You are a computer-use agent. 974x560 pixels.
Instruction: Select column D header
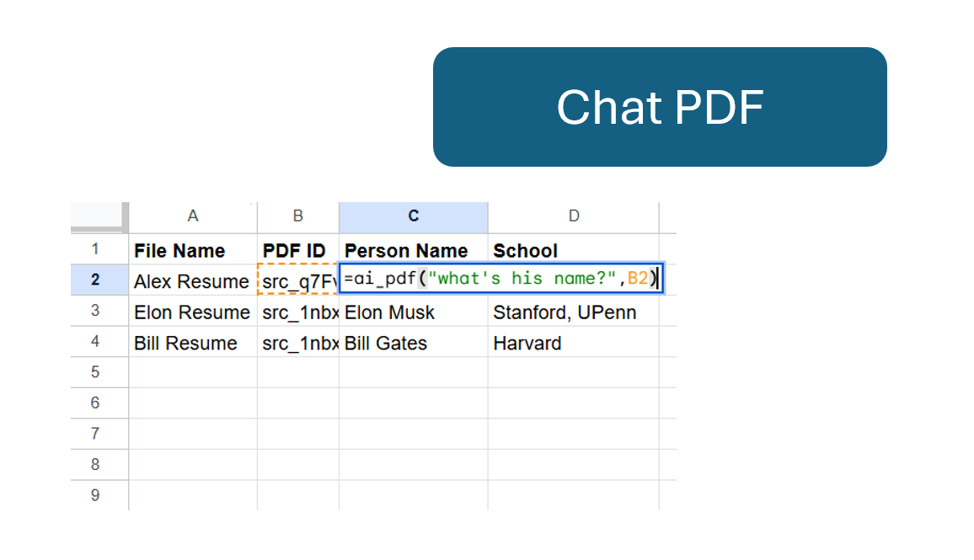tap(574, 216)
